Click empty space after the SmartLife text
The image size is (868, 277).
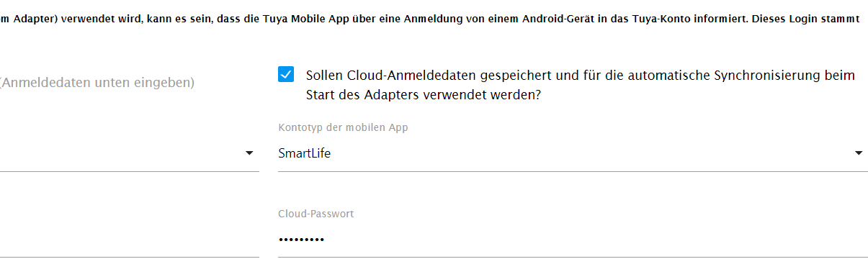pos(591,153)
